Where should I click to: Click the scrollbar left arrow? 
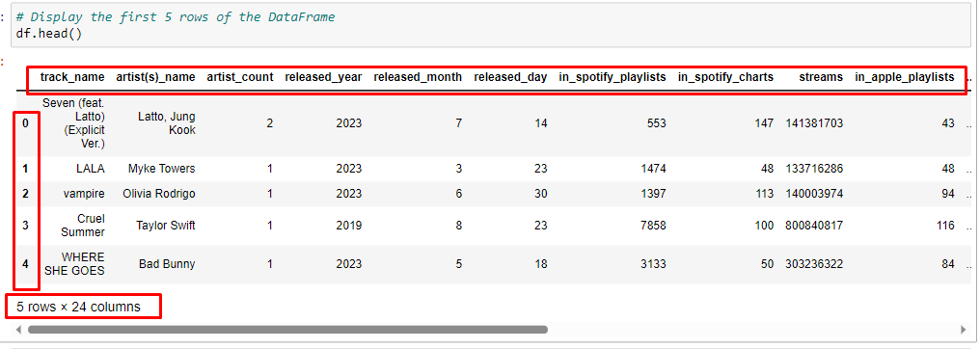tap(18, 329)
